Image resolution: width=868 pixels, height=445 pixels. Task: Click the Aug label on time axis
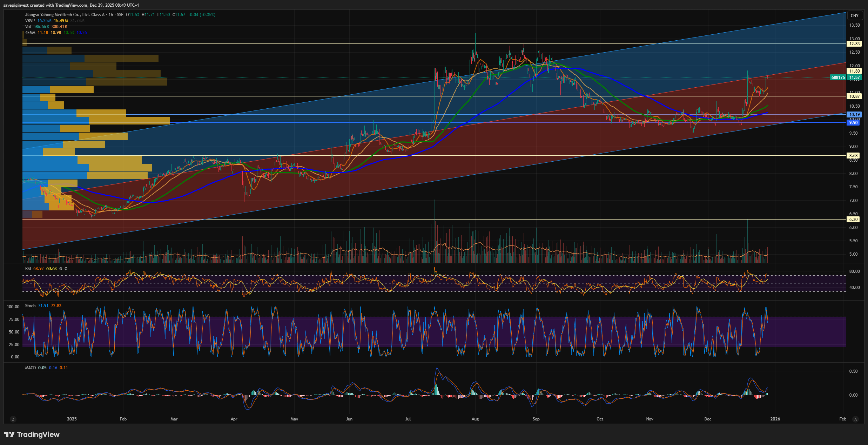(475, 419)
